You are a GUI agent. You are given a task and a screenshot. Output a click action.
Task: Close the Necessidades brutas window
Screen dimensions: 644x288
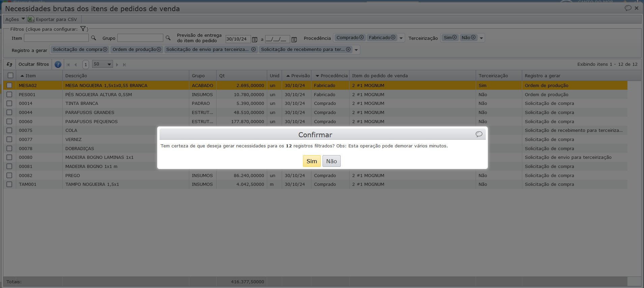[x=637, y=8]
